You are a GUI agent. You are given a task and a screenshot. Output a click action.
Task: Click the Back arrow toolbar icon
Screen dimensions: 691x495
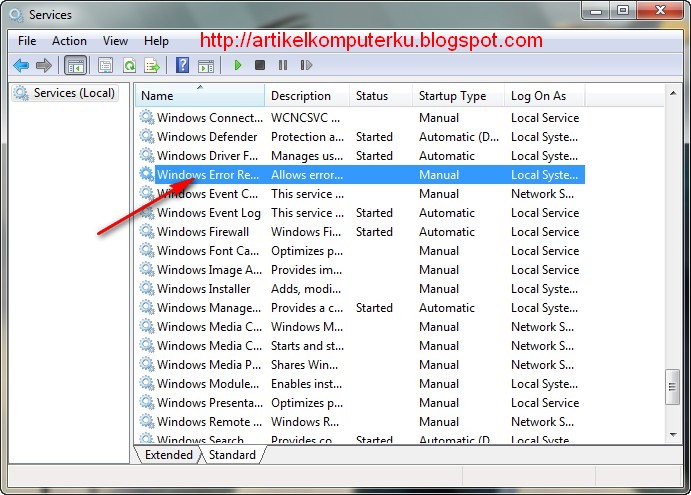tap(21, 66)
